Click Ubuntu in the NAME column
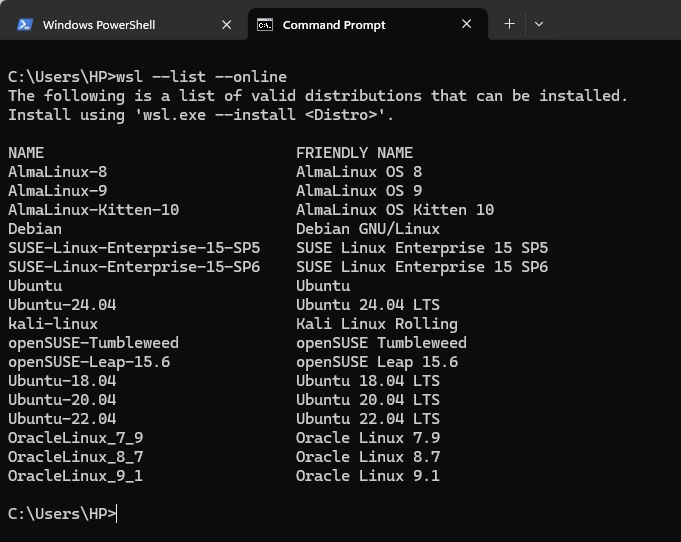681x542 pixels. [35, 286]
